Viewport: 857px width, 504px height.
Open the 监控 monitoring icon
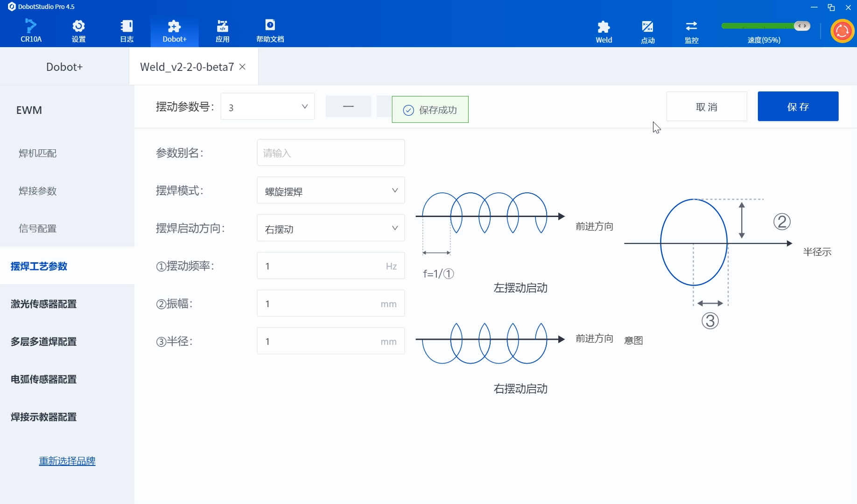pos(691,32)
